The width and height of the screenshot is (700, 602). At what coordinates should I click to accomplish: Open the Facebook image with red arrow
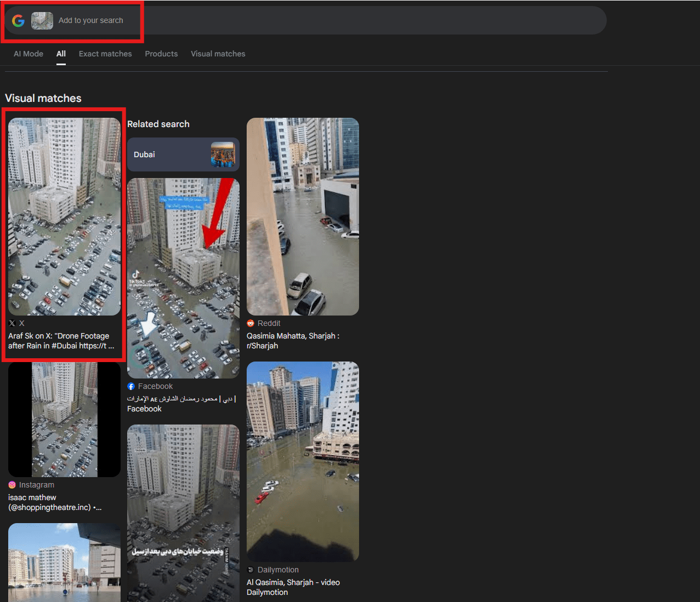183,278
